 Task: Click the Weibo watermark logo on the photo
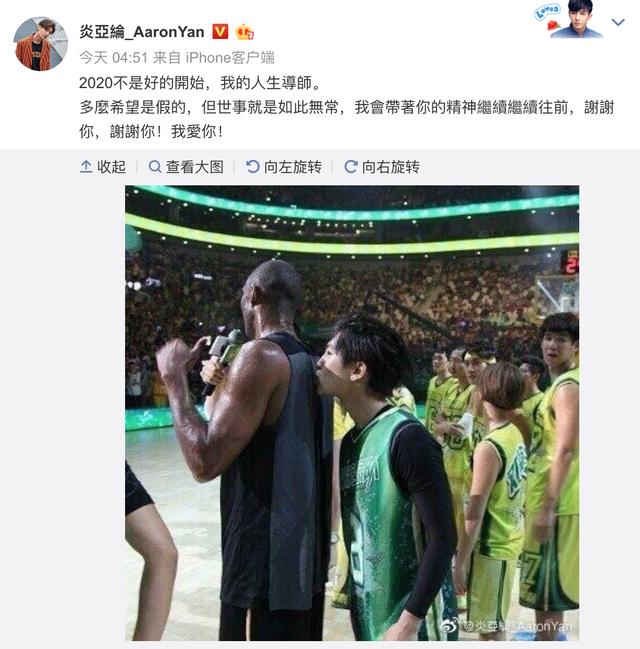(450, 626)
